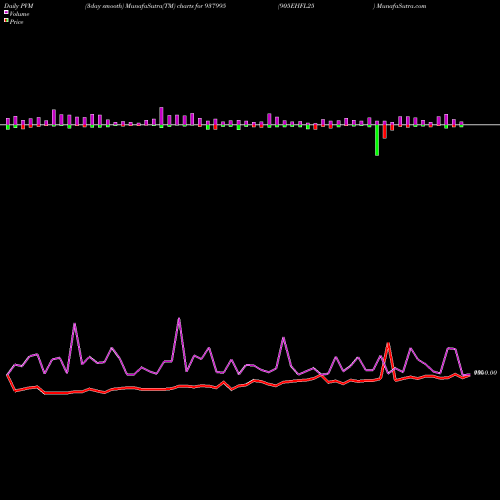Click the highest magenta peak on the volume line
500x500 pixels.
click(x=179, y=319)
